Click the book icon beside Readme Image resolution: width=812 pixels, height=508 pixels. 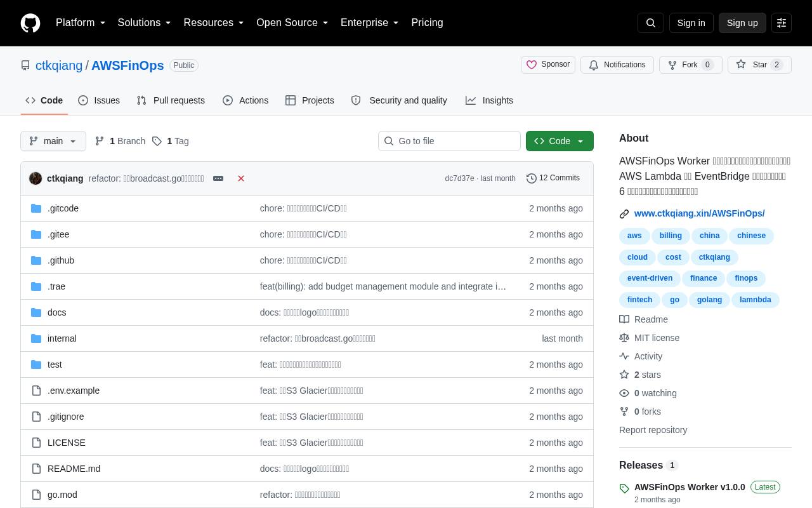pos(624,319)
